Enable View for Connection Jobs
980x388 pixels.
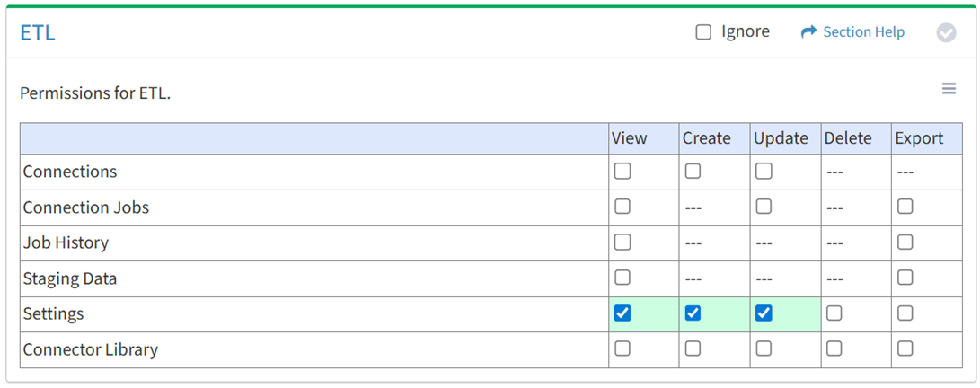[x=622, y=207]
